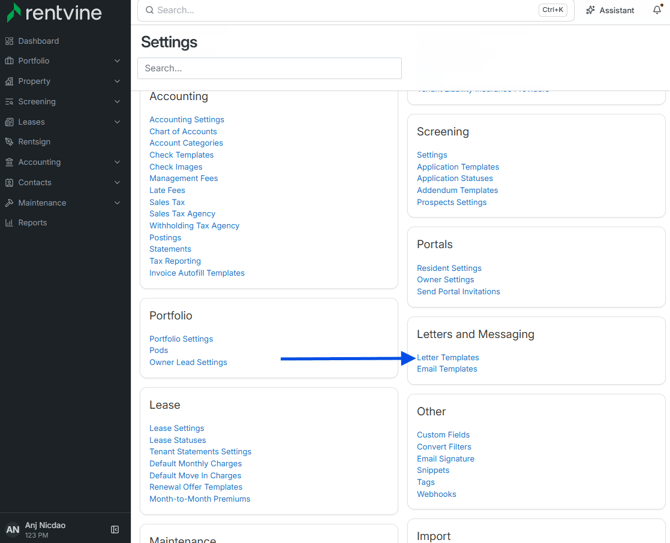Viewport: 670px width, 543px height.
Task: Open Resident Settings link
Action: click(449, 268)
